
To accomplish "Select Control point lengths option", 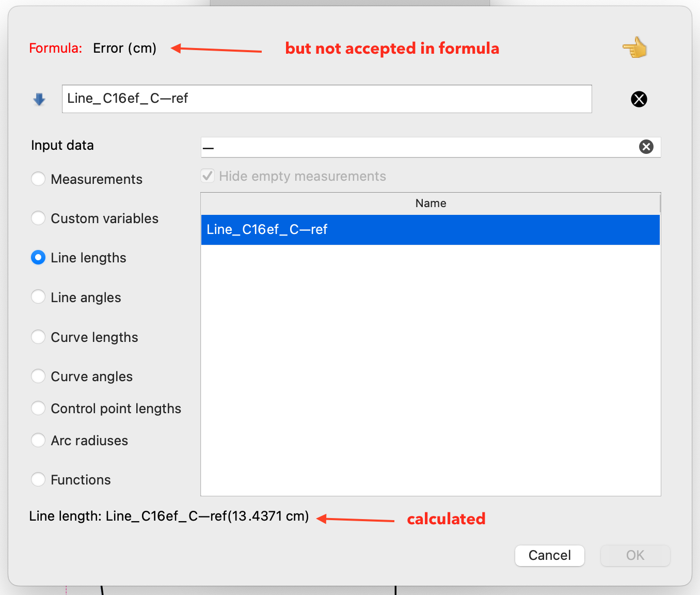I will point(38,409).
